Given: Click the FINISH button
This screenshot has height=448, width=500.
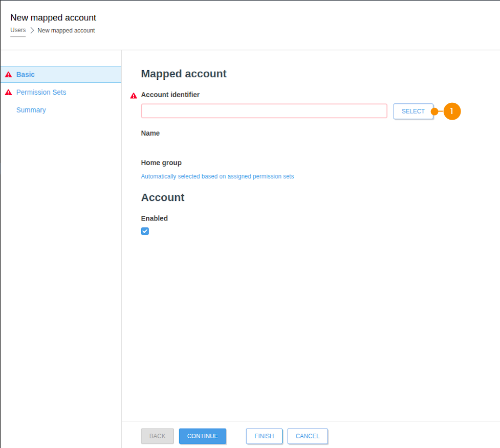Looking at the screenshot, I should click(264, 436).
